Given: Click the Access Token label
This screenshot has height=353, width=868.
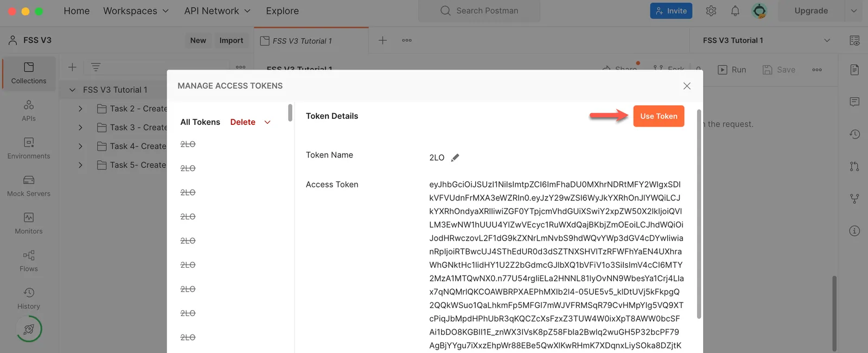Looking at the screenshot, I should pyautogui.click(x=332, y=185).
